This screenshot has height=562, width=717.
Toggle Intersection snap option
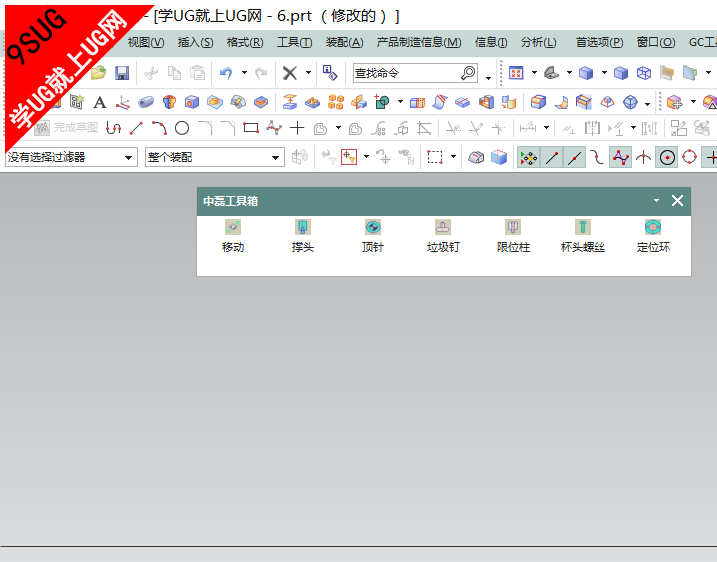pos(643,158)
